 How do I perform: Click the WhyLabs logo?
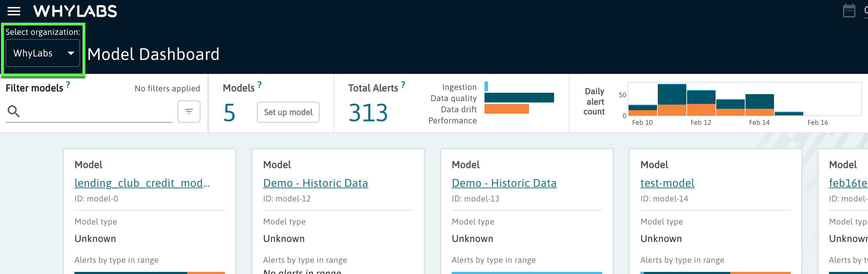(75, 11)
